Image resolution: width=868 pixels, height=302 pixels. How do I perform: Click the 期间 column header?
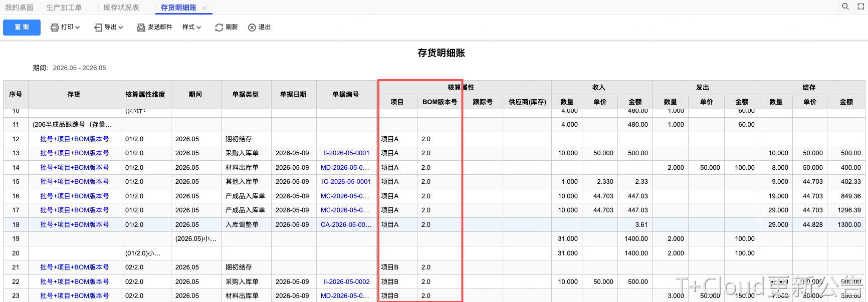tap(195, 95)
